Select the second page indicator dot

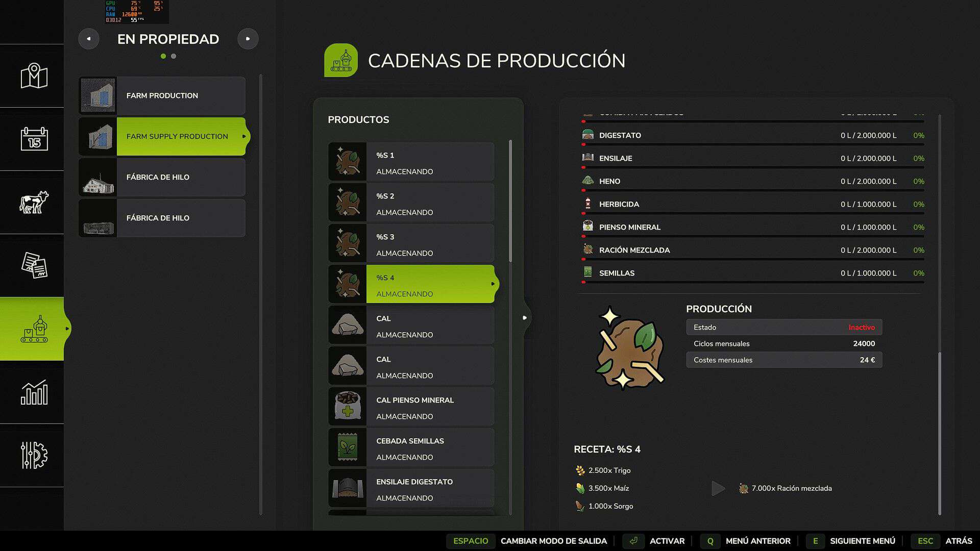(174, 56)
